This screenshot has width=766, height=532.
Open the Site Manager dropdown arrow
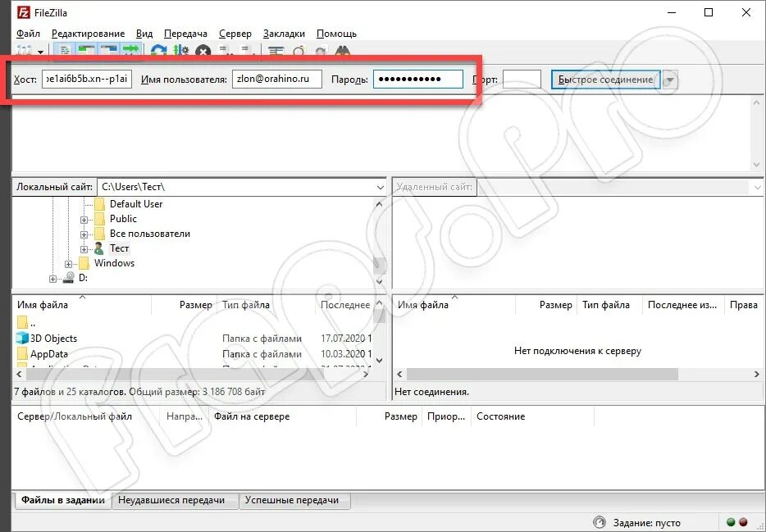tap(40, 52)
